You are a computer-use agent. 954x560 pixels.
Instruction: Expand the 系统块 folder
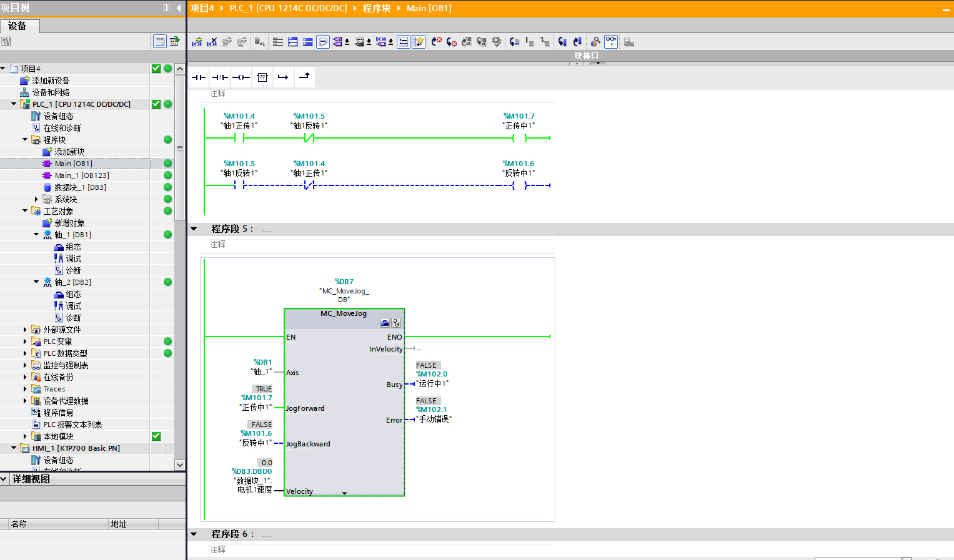coord(36,199)
